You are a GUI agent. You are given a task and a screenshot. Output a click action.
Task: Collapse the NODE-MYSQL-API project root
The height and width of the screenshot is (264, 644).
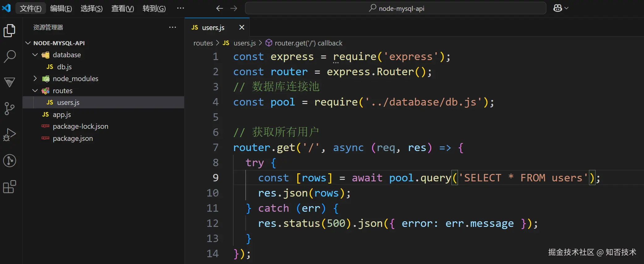[28, 43]
